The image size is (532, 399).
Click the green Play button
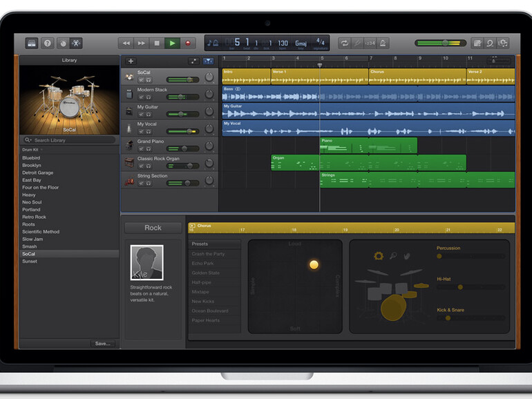[x=172, y=43]
